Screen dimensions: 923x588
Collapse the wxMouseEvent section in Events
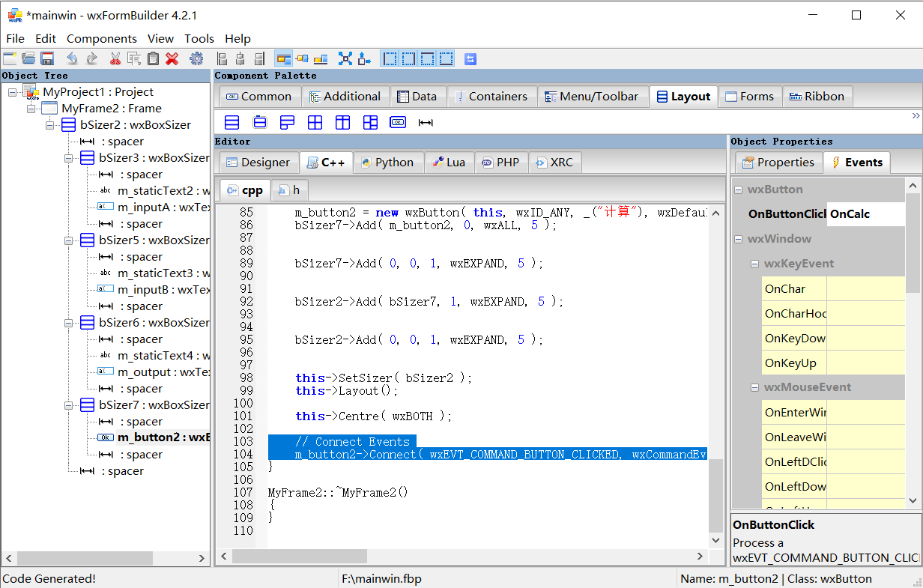[x=755, y=387]
